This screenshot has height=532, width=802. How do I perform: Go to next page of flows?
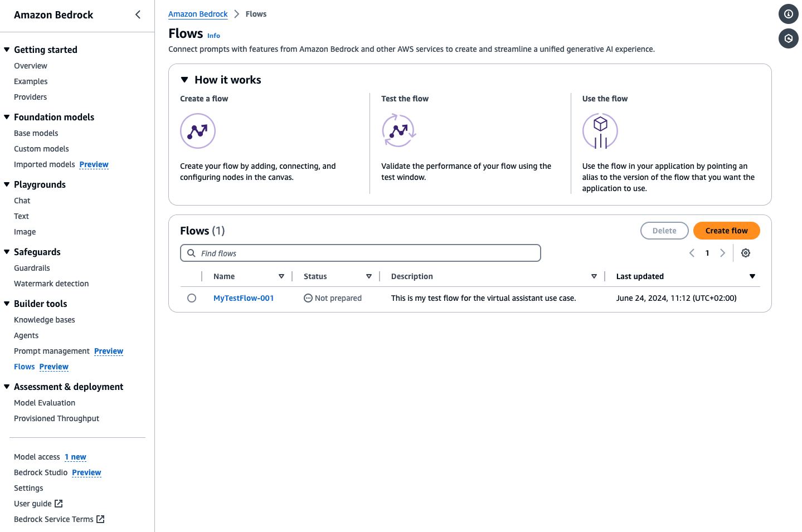click(x=723, y=253)
